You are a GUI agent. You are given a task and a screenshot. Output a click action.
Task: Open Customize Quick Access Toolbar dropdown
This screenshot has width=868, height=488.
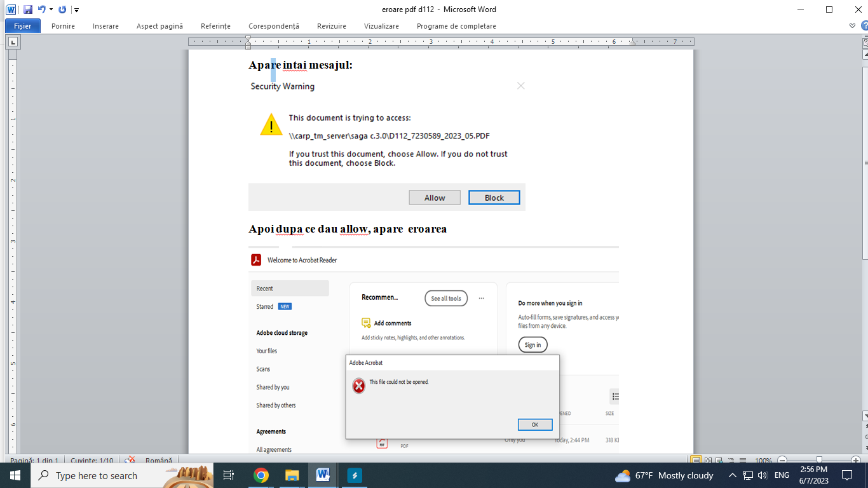(x=76, y=10)
